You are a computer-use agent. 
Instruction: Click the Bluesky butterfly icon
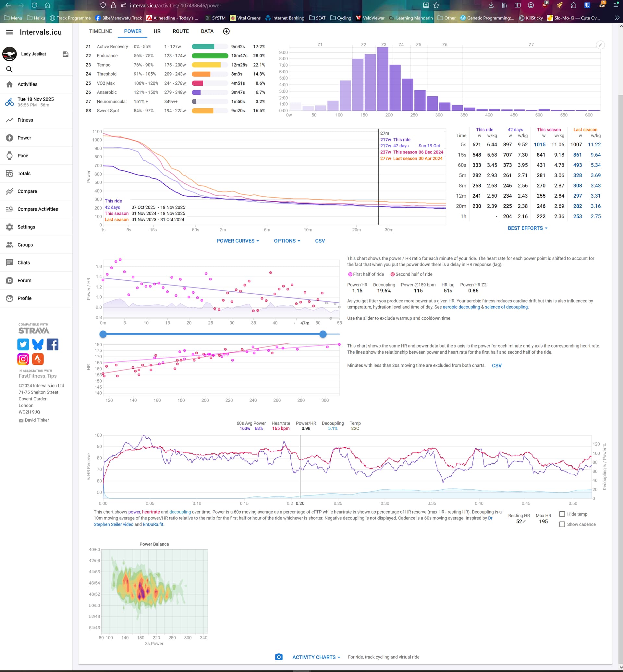tap(38, 344)
